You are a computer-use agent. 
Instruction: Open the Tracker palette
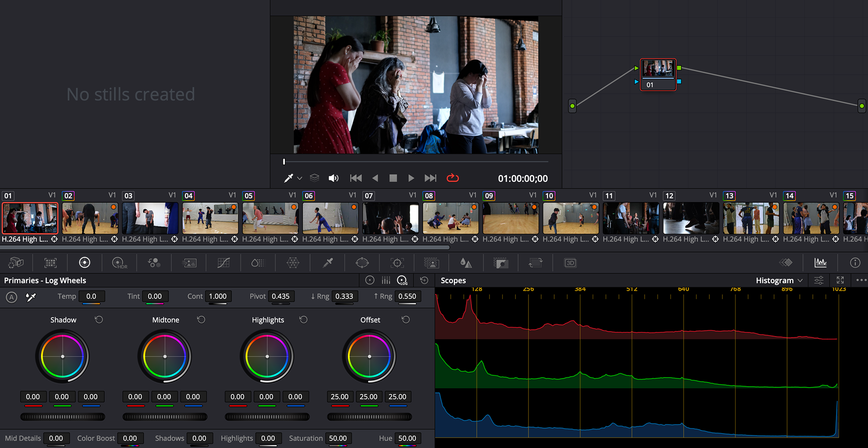click(397, 263)
